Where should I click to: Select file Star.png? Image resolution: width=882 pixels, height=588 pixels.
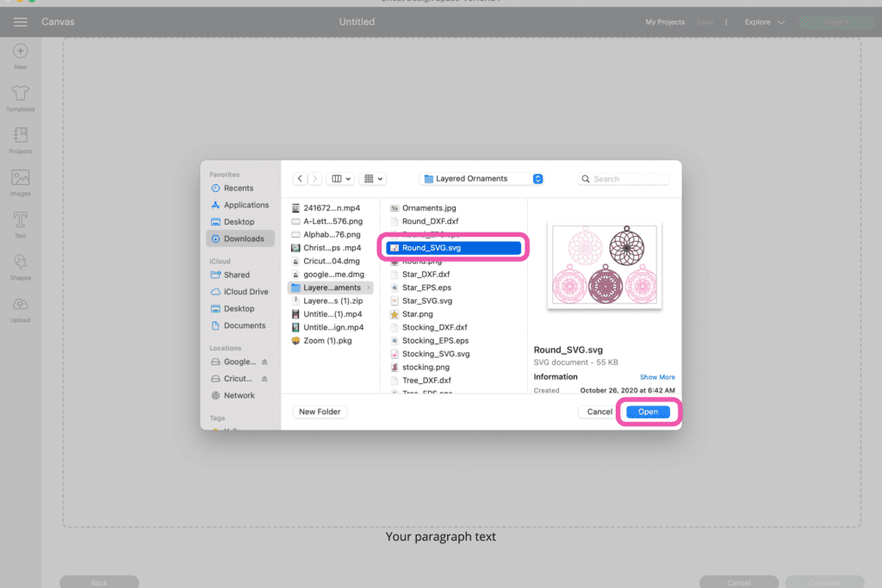tap(454, 314)
